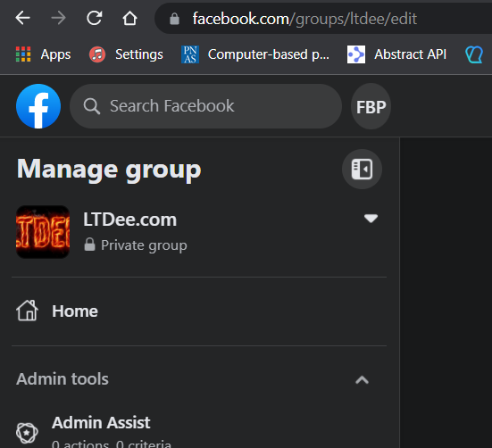Open the LTDee.com group name

coord(129,220)
